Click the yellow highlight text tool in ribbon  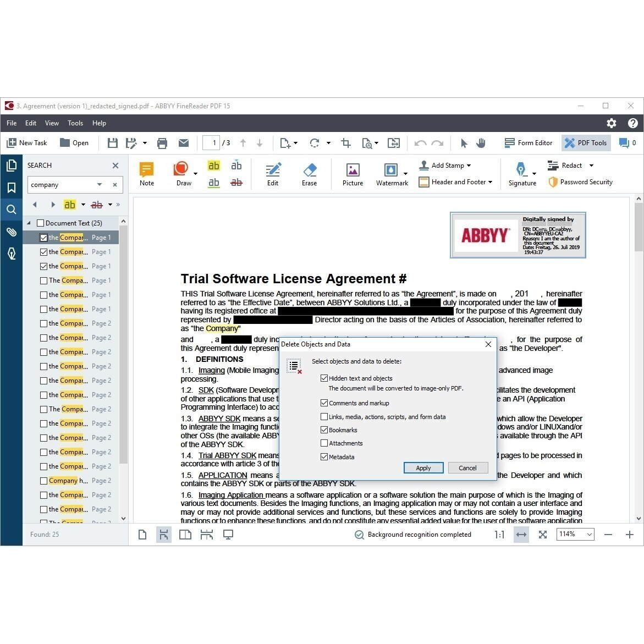pos(213,166)
